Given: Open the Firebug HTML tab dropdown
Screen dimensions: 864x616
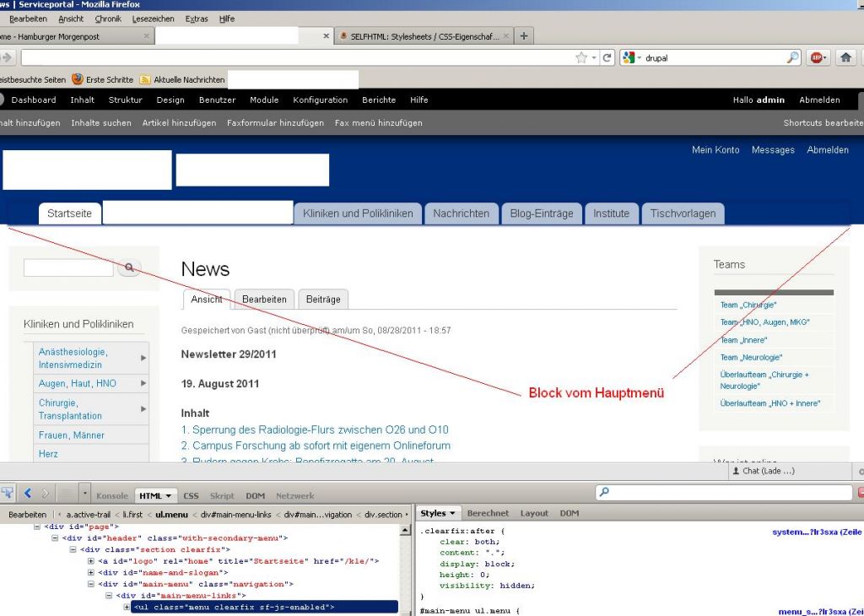Looking at the screenshot, I should pos(156,495).
